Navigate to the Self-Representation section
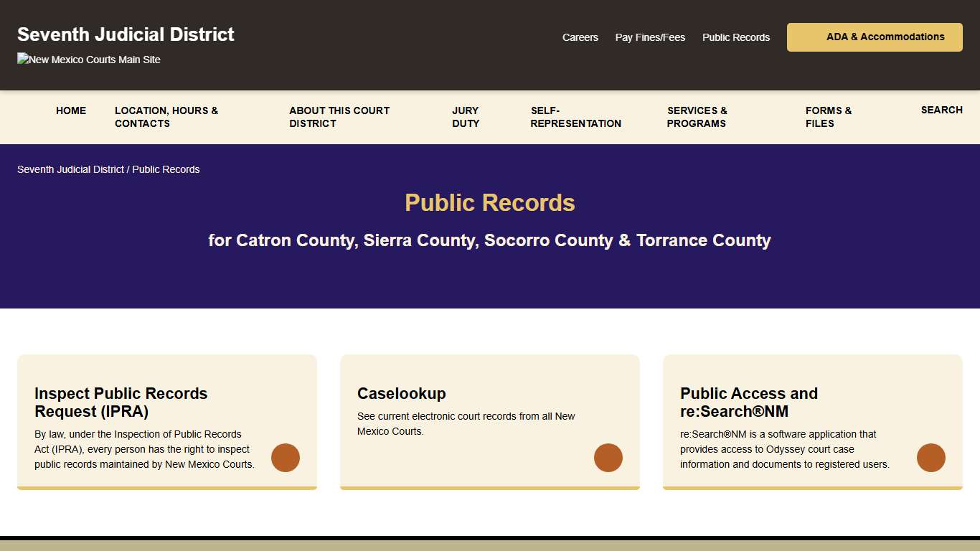Screen dimensions: 980x551 [x=575, y=117]
